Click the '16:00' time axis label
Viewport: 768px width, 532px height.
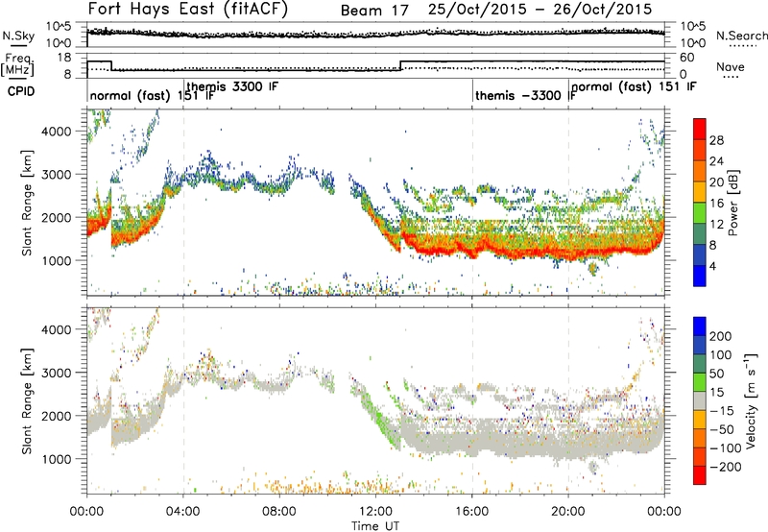pyautogui.click(x=472, y=512)
